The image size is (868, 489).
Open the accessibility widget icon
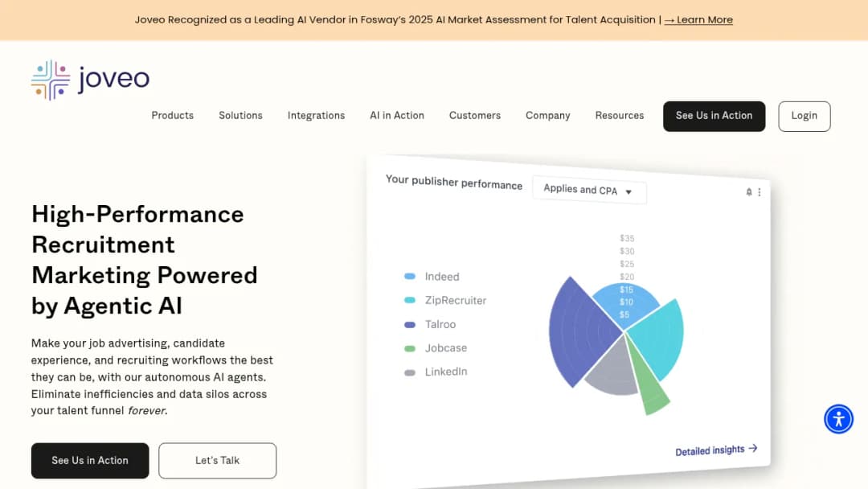(838, 419)
